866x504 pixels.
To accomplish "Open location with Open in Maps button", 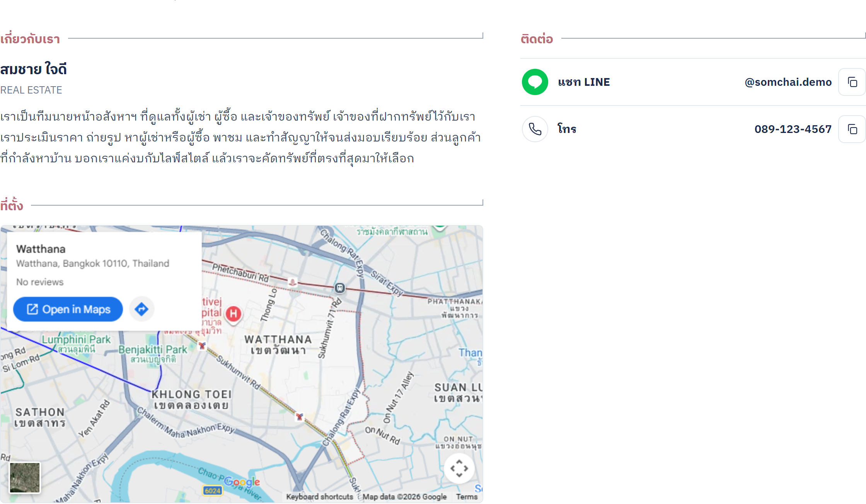I will (x=68, y=309).
